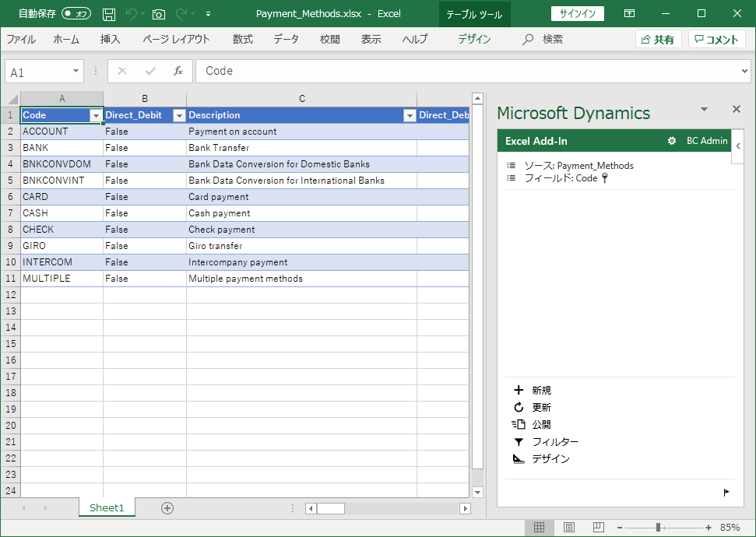Select the デザイン table tools tab
This screenshot has width=756, height=537.
(x=474, y=39)
